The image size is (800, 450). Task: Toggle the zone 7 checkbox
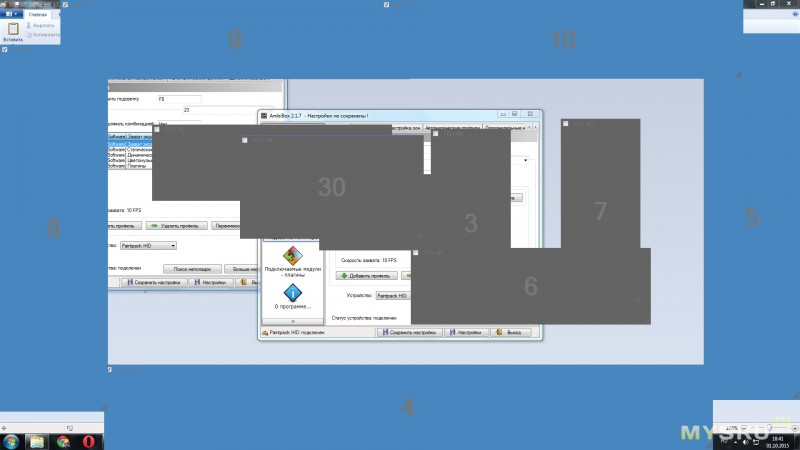[x=565, y=123]
